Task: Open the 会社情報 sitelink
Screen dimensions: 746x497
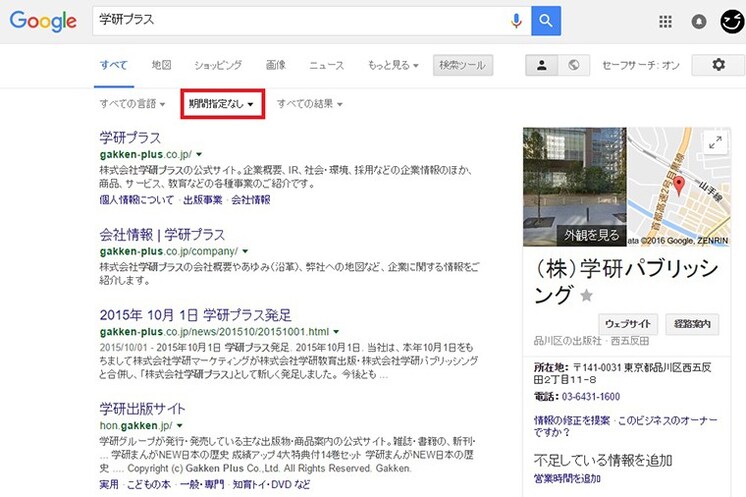Action: [251, 200]
